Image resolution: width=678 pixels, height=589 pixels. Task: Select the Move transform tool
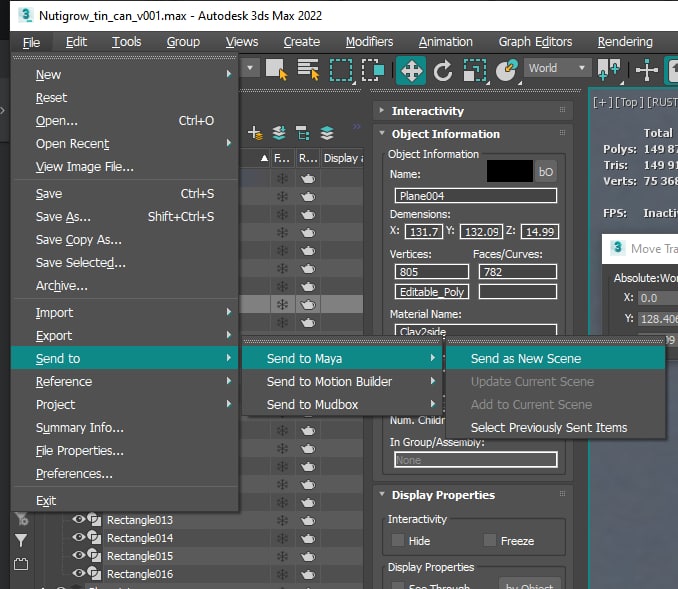tap(411, 70)
